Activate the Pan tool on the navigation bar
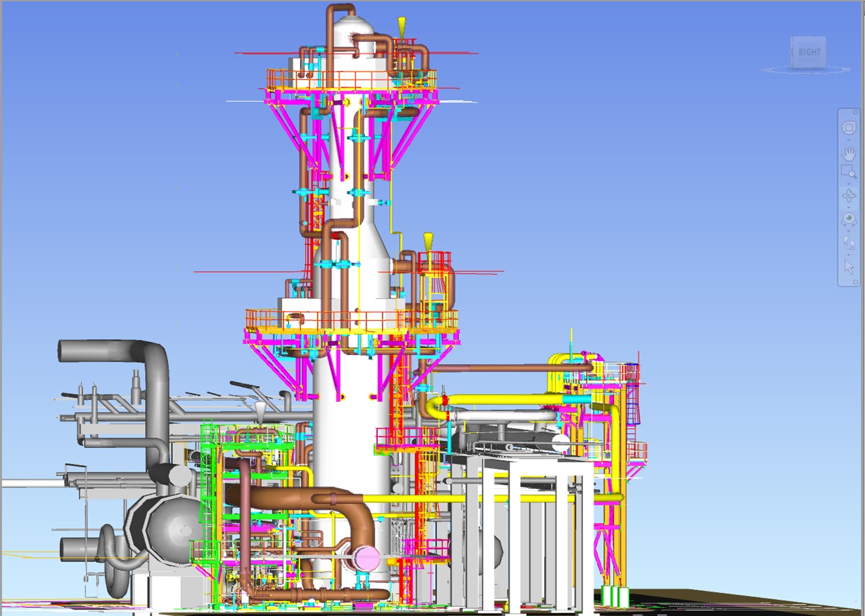The image size is (865, 616). click(x=849, y=154)
